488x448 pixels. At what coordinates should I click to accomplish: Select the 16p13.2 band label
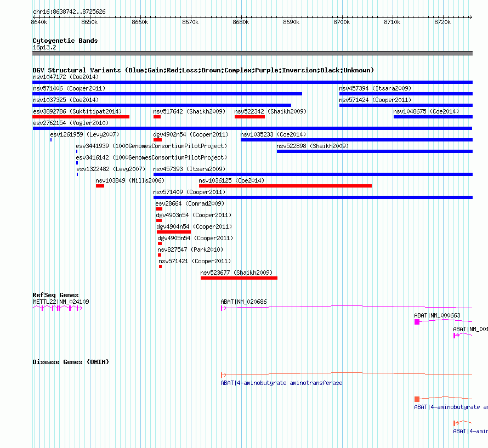[x=44, y=47]
